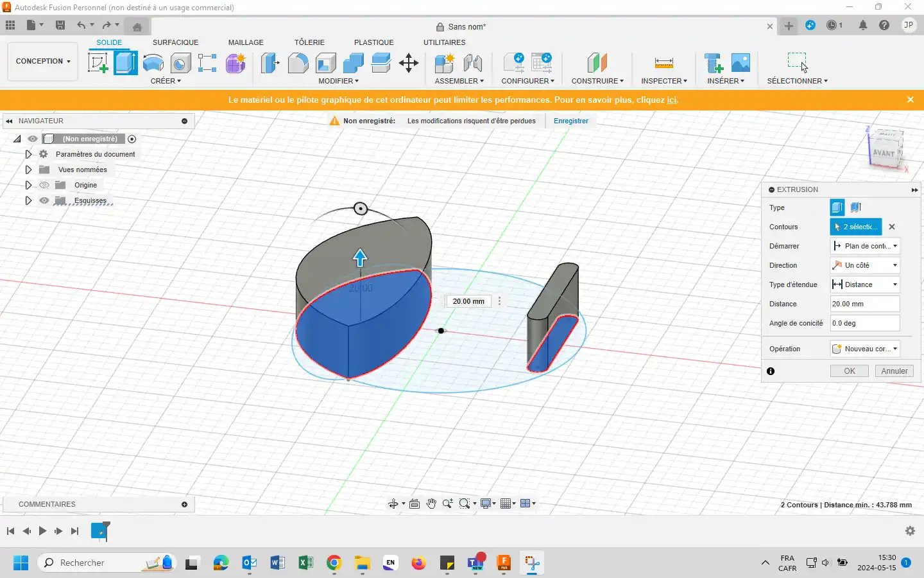
Task: Select the Extrude tool icon
Action: (126, 63)
